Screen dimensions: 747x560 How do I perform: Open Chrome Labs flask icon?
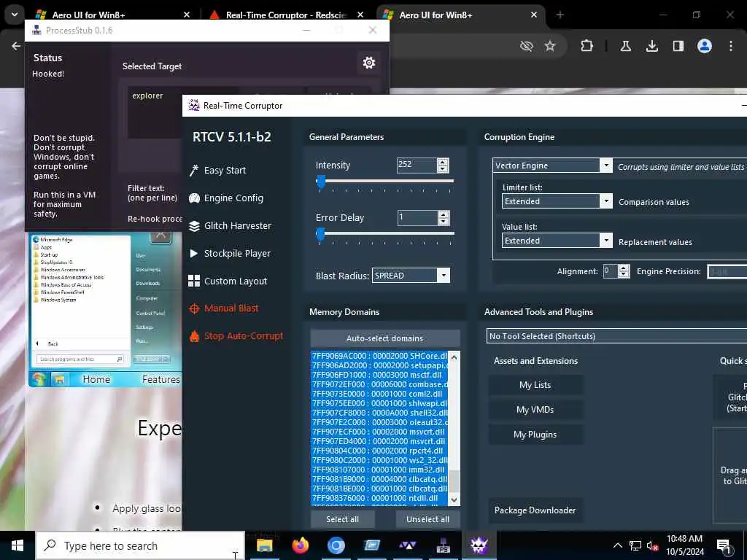tap(625, 46)
